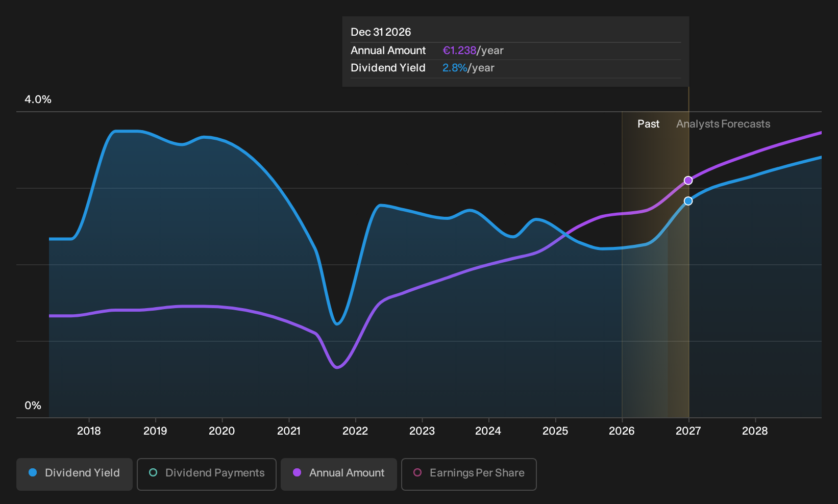Click the 0% y-axis label
This screenshot has height=504, width=838.
coord(33,406)
